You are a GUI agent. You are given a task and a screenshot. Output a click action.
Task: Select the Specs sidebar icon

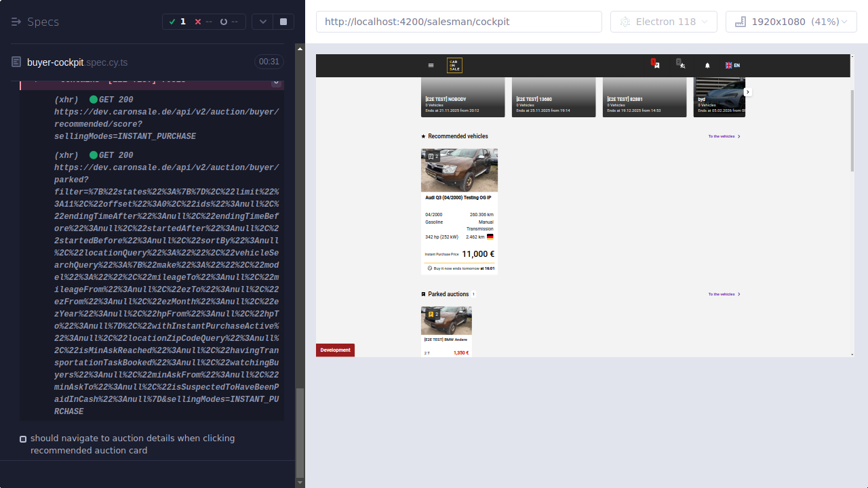(16, 22)
